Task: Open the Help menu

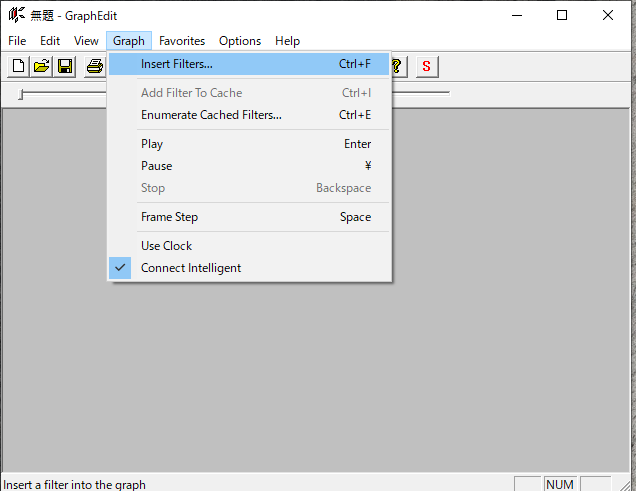Action: 288,41
